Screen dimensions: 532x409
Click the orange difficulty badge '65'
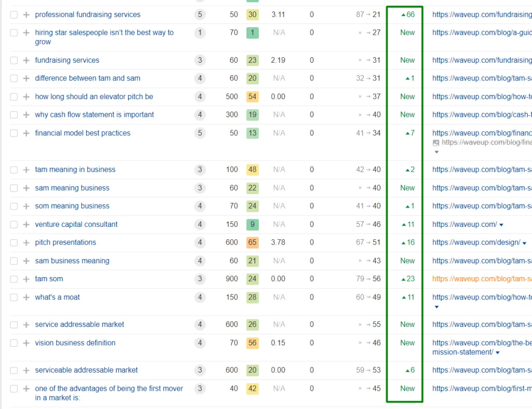tap(252, 242)
